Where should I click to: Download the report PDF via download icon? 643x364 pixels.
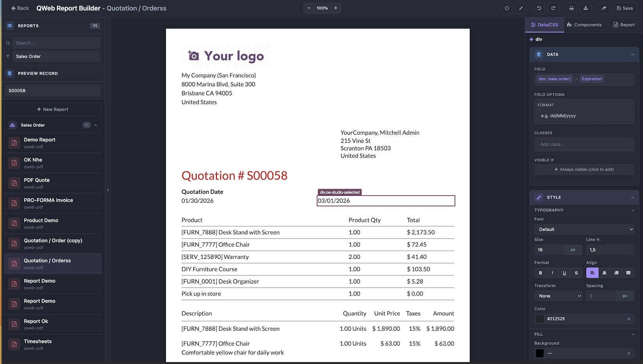pos(586,8)
